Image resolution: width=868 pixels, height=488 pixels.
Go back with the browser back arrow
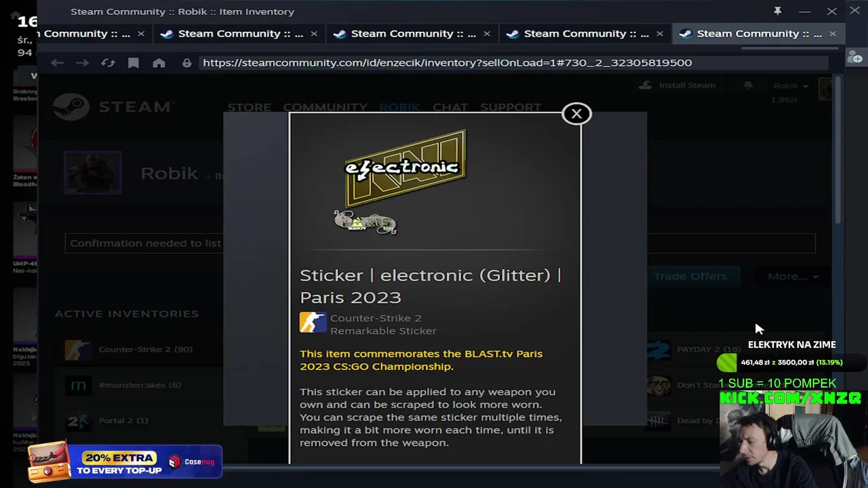pos(57,63)
